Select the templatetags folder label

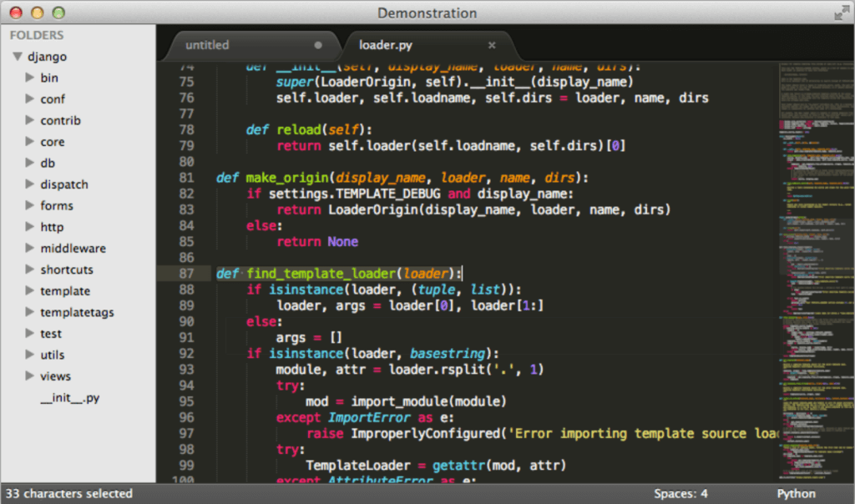point(77,312)
